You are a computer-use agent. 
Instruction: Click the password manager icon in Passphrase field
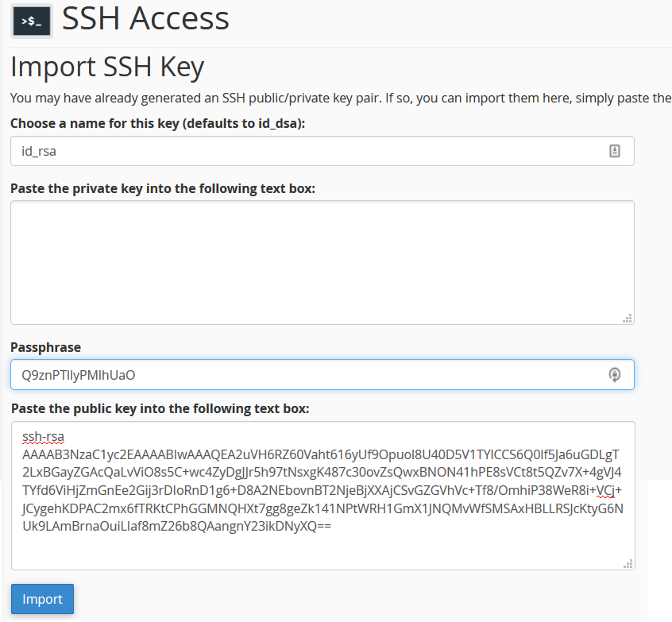[x=615, y=375]
